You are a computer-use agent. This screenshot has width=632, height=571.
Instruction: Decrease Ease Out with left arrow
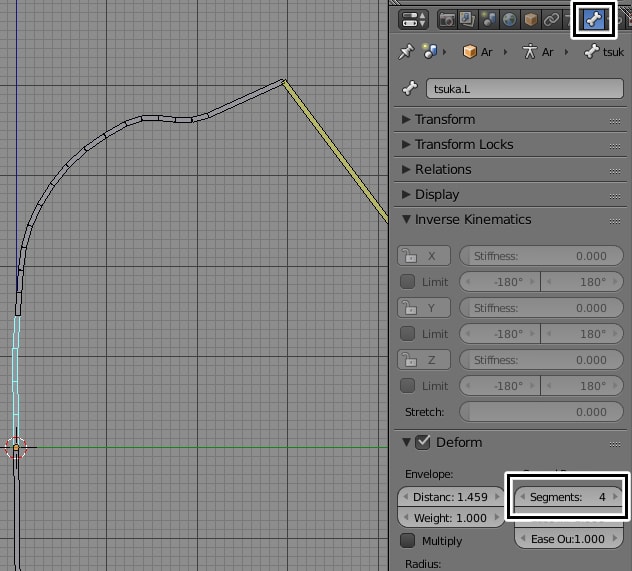(x=523, y=539)
